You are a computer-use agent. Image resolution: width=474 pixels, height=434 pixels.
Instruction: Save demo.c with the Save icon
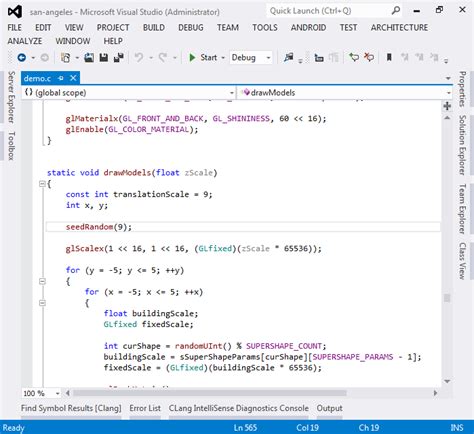click(104, 58)
